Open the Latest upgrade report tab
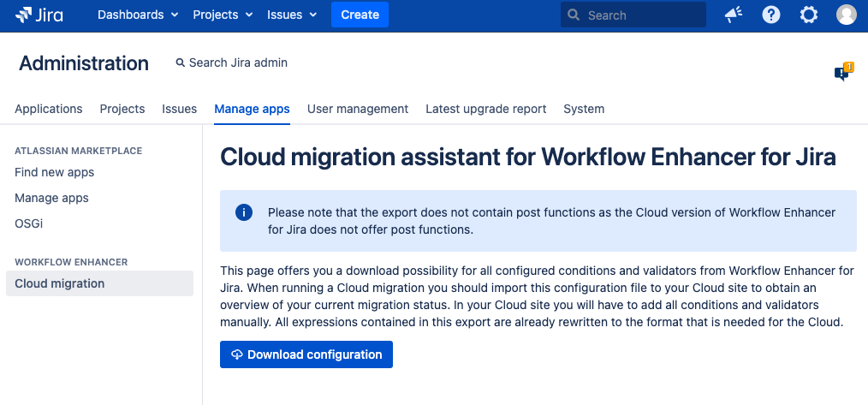This screenshot has width=868, height=405. coord(486,109)
